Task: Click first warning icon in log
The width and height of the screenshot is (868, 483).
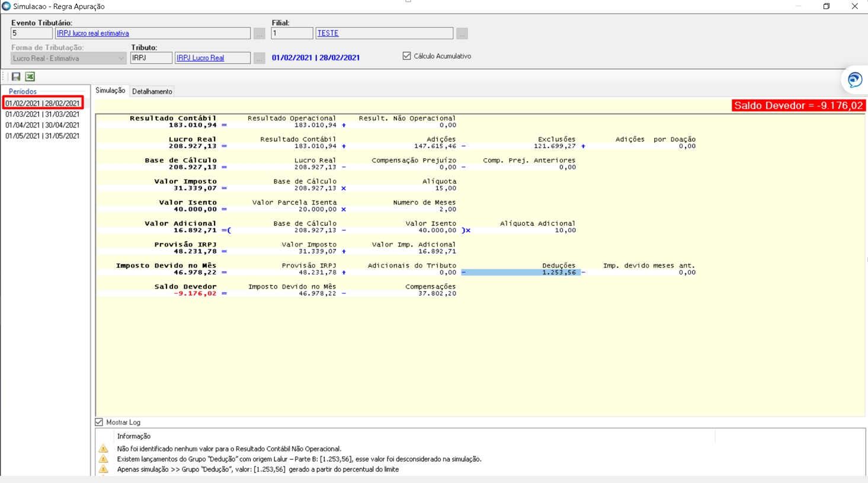Action: (104, 449)
